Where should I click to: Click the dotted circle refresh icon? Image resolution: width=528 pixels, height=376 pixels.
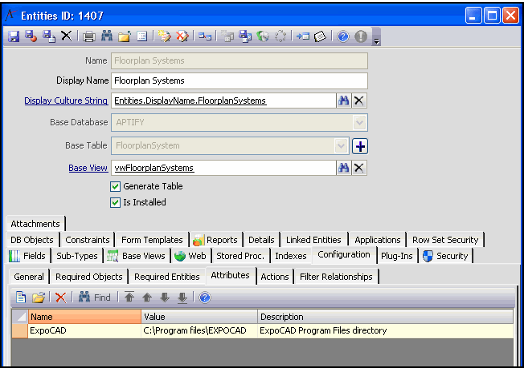point(280,36)
